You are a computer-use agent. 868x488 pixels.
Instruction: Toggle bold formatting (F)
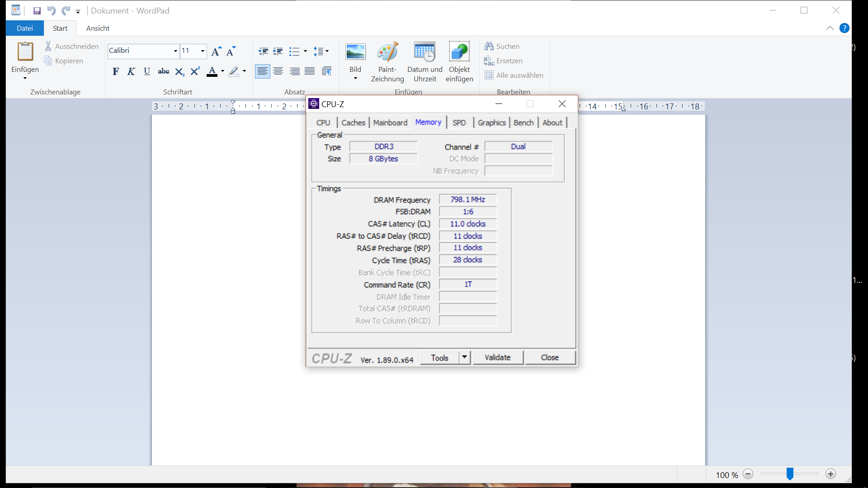[116, 71]
